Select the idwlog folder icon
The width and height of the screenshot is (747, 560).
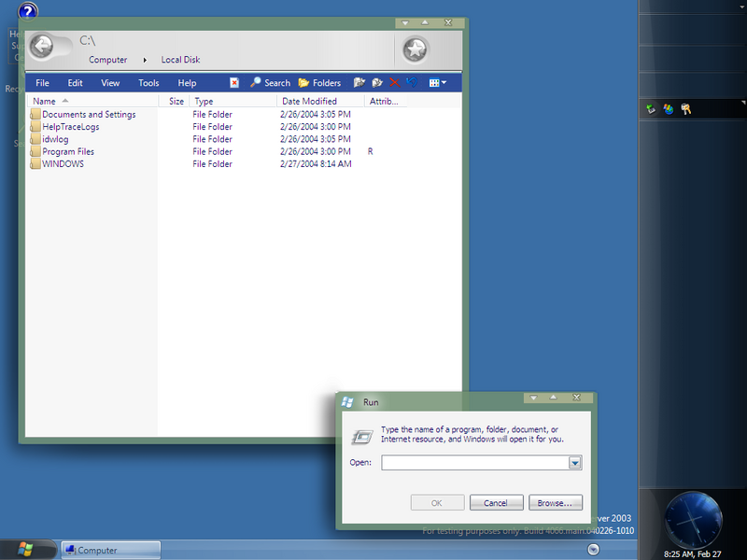(35, 139)
